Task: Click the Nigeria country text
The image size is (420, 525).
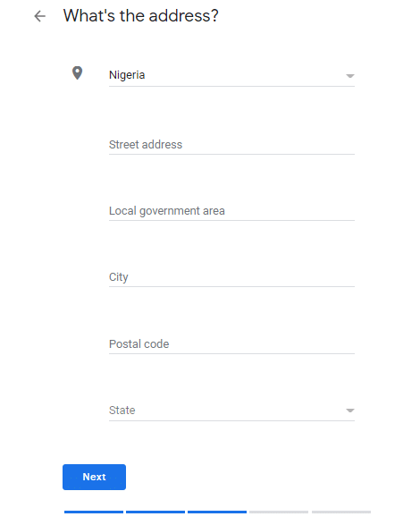Action: (x=127, y=75)
